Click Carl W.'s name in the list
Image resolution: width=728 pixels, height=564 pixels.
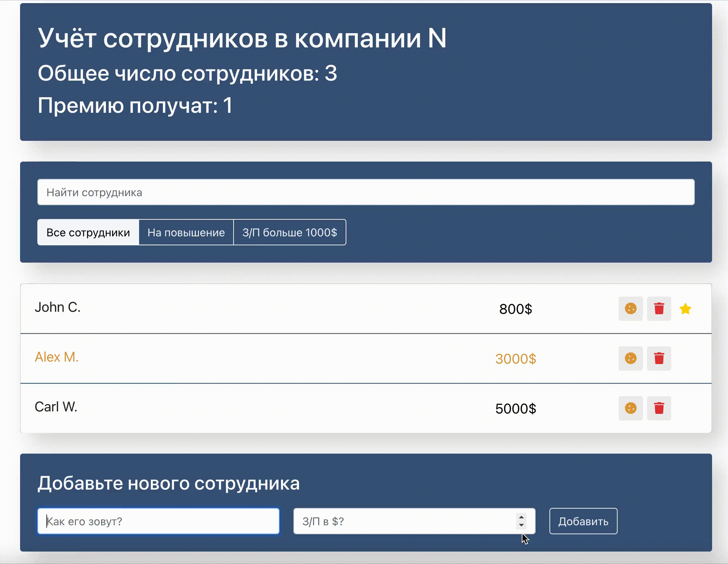[x=56, y=407]
